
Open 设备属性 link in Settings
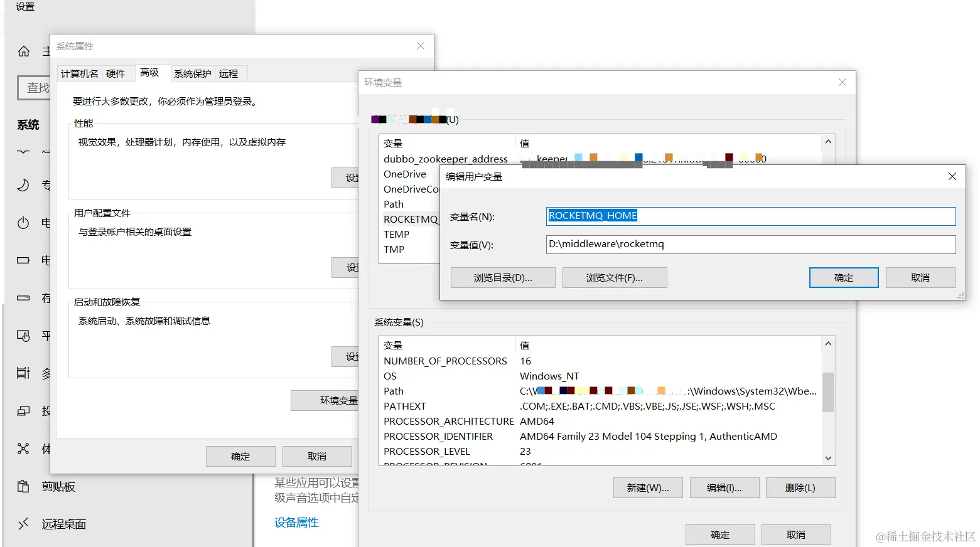(x=296, y=523)
